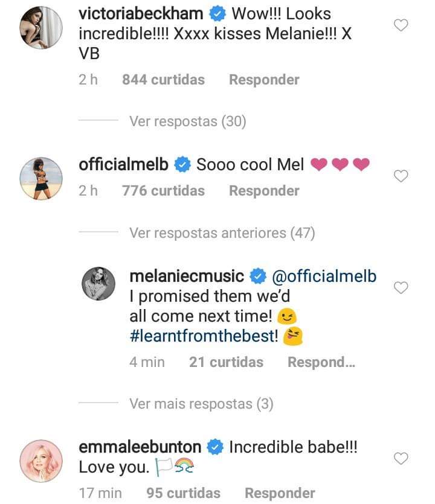Like officialmelb's comment with the heart
The image size is (435, 504).
[401, 176]
